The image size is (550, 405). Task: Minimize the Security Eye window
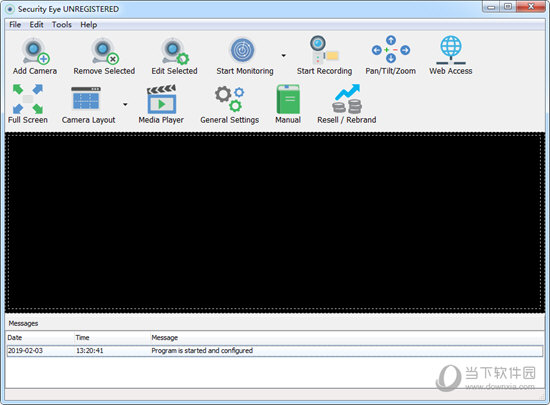click(491, 7)
